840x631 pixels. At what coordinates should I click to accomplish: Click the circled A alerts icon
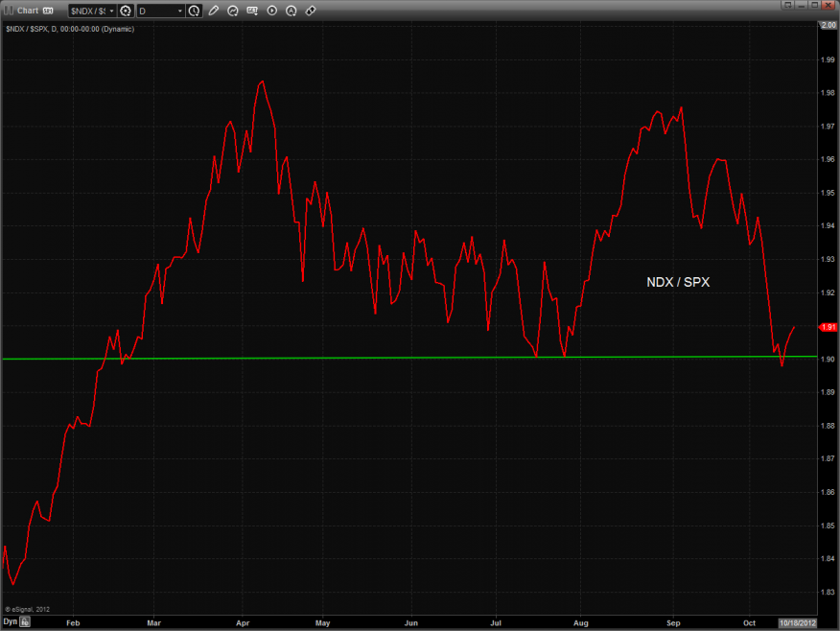(x=292, y=11)
